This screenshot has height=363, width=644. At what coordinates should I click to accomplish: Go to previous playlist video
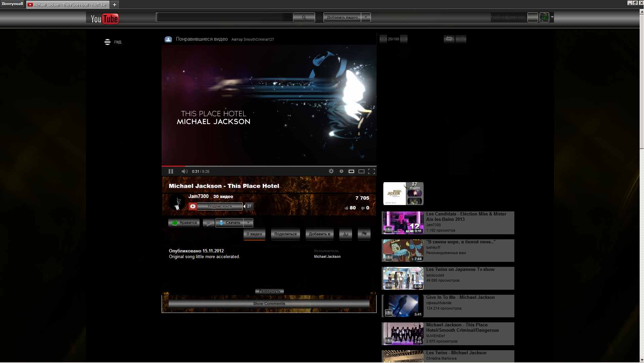click(x=383, y=39)
